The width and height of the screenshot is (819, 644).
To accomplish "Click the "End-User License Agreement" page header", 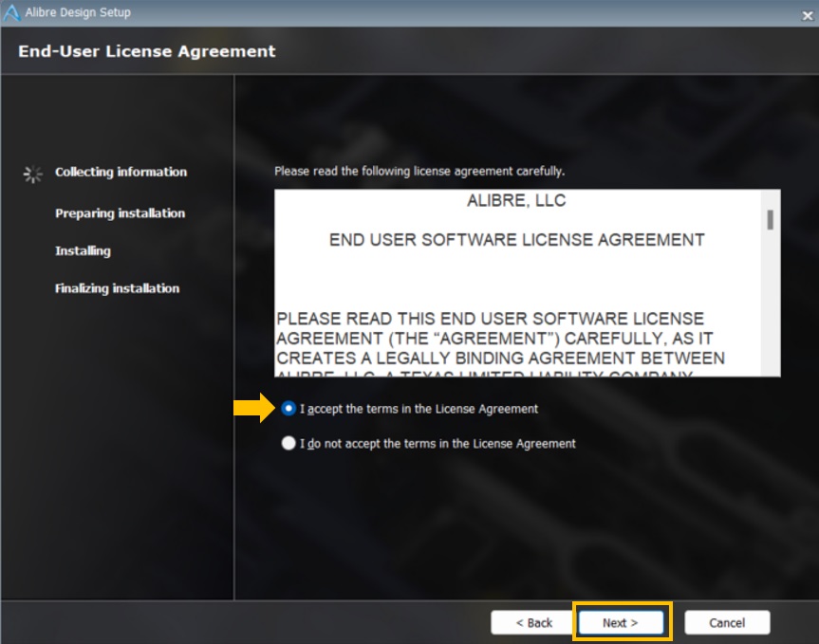I will pyautogui.click(x=147, y=51).
